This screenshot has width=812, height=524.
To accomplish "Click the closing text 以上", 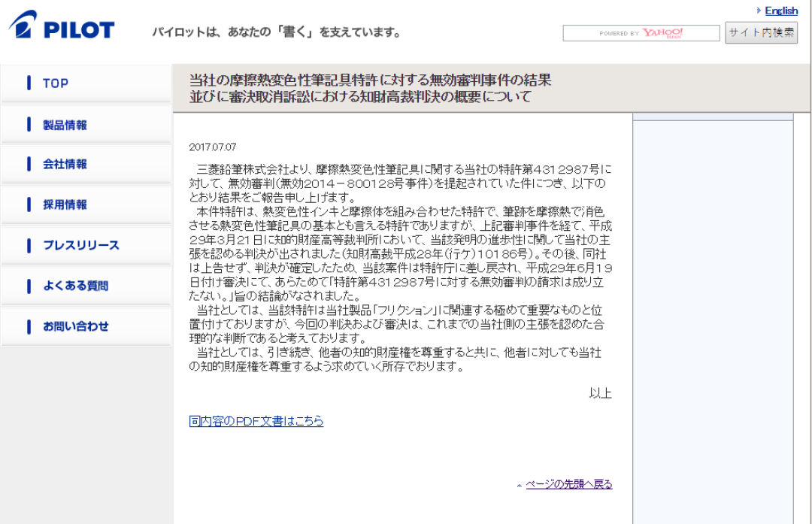I will pos(600,393).
